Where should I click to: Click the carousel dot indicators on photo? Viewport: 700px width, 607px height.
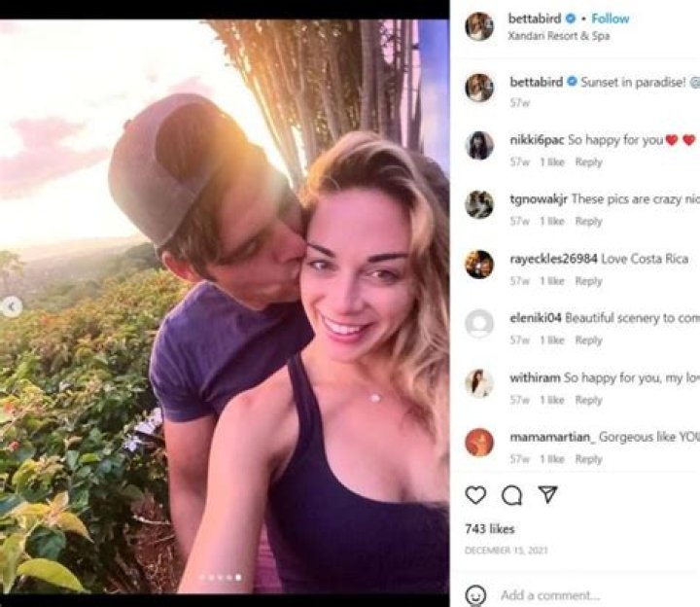[x=221, y=577]
